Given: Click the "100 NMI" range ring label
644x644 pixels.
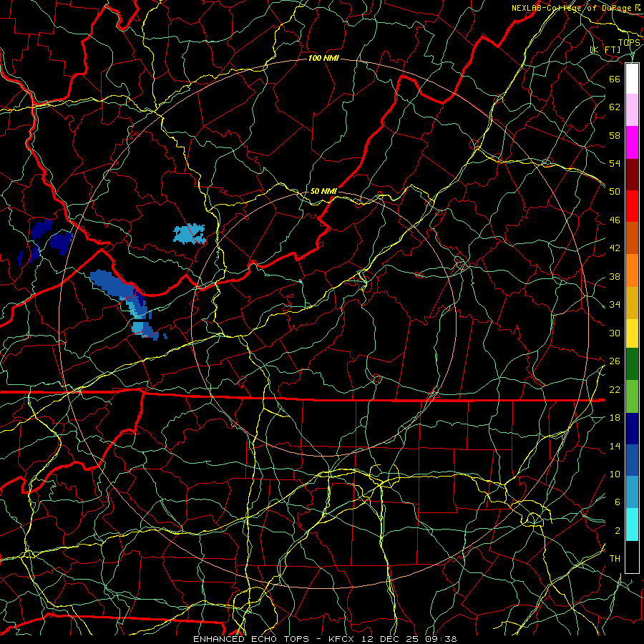Looking at the screenshot, I should pos(323,59).
